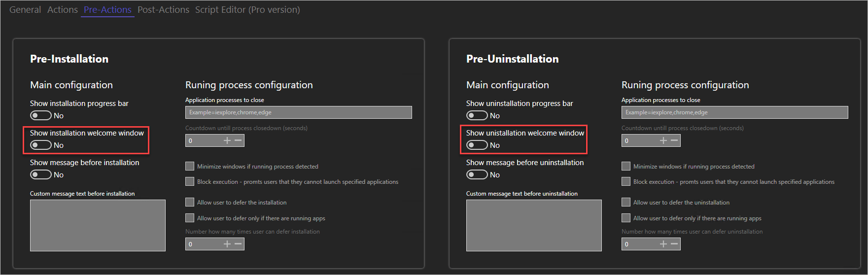This screenshot has width=868, height=275.
Task: Open the Post-Actions tab
Action: tap(163, 10)
